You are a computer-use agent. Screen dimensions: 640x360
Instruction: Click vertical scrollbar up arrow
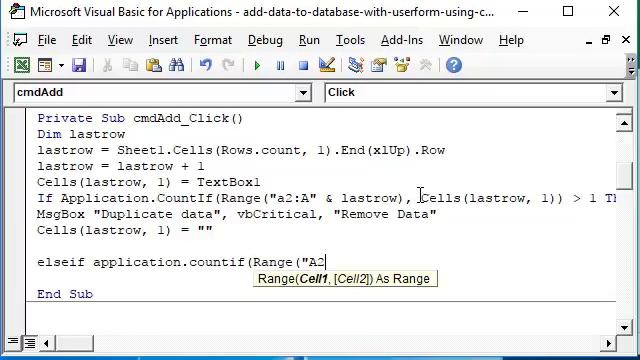[624, 123]
